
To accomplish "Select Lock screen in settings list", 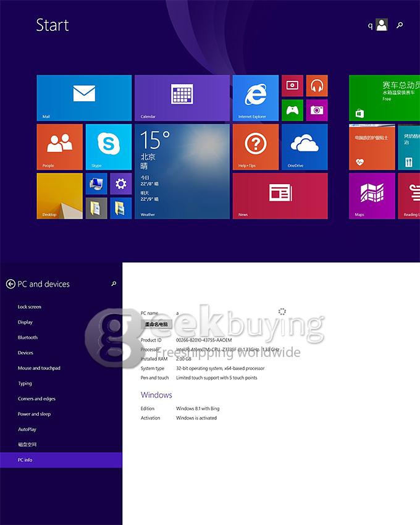I will point(30,307).
